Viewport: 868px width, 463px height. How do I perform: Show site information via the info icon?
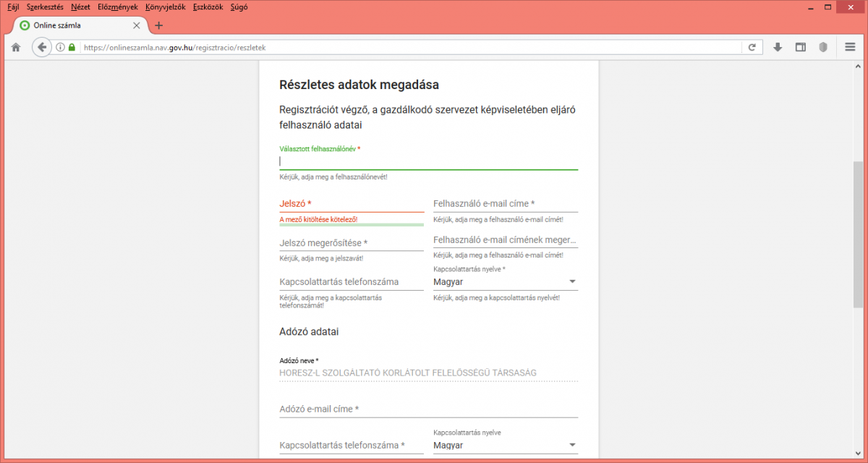click(x=61, y=48)
